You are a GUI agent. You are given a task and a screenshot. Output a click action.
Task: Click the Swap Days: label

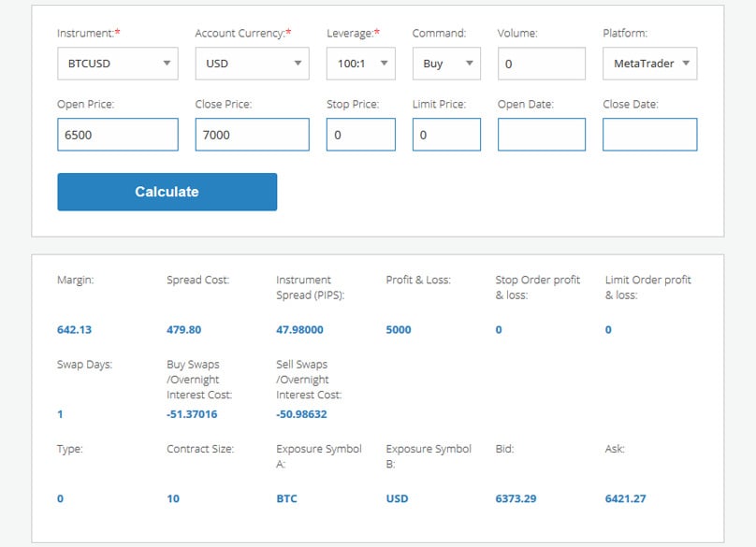84,365
